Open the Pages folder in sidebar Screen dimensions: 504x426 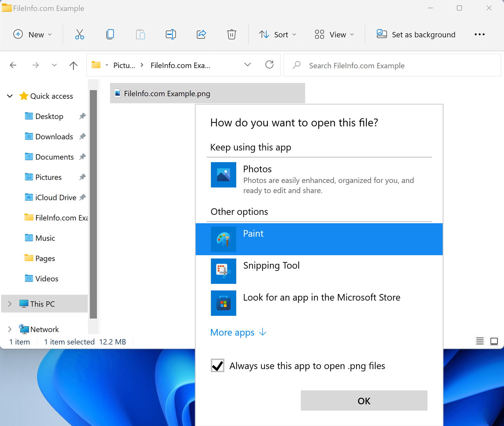point(45,258)
